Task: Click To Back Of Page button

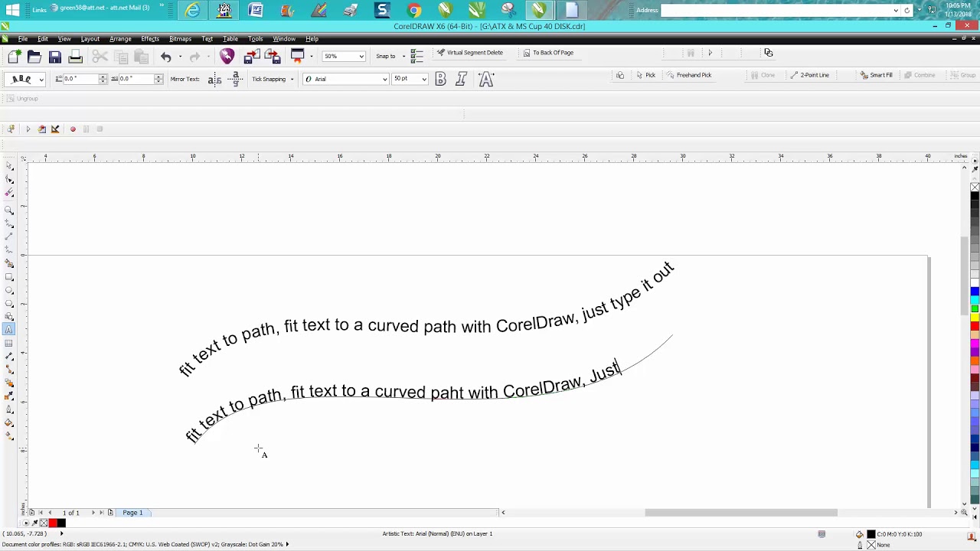Action: 547,53
